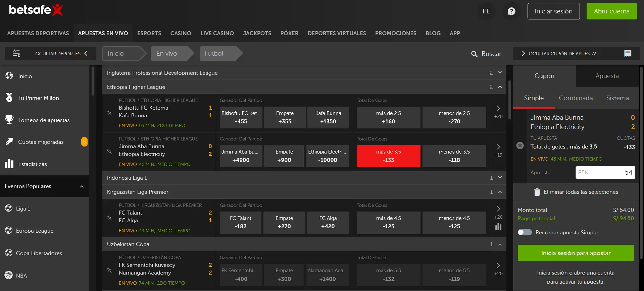Remove Jimma Aba Bunna selection from coupon
Screen dimensions: 644x291
click(520, 145)
